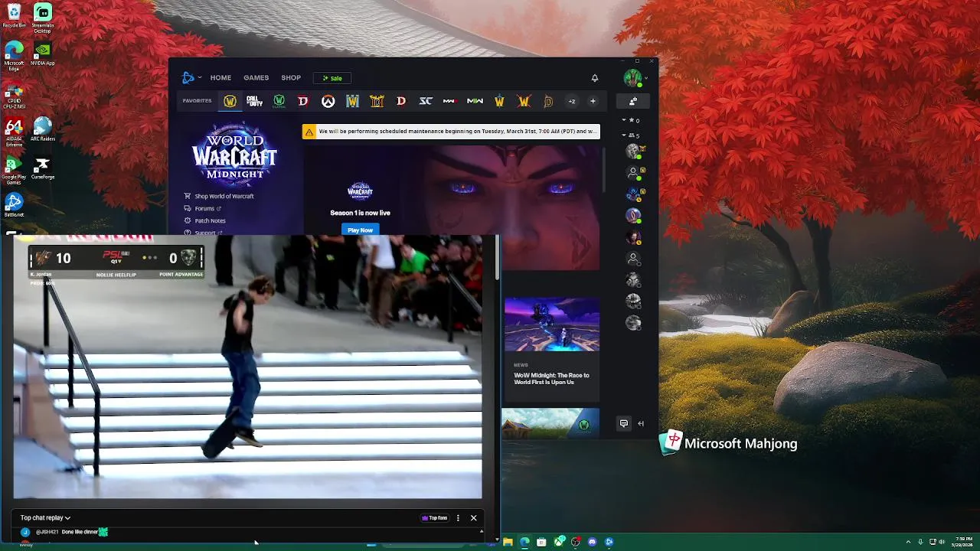Collapse the favorites friends group showing 0
Viewport: 980px width, 551px height.
631,120
